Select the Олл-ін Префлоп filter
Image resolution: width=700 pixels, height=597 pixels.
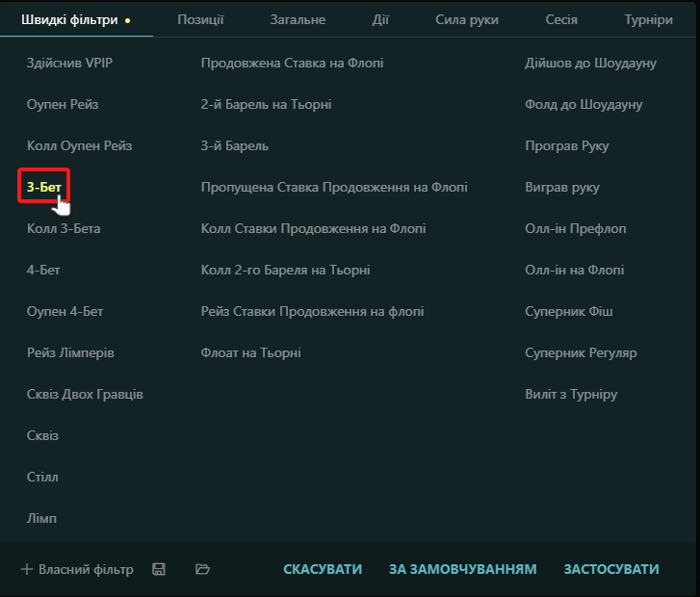[576, 228]
